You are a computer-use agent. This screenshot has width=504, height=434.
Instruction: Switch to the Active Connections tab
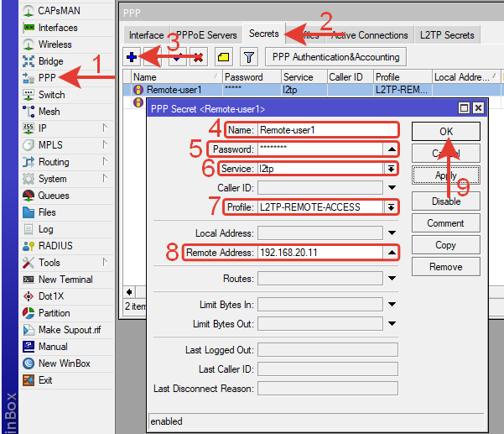pyautogui.click(x=370, y=35)
